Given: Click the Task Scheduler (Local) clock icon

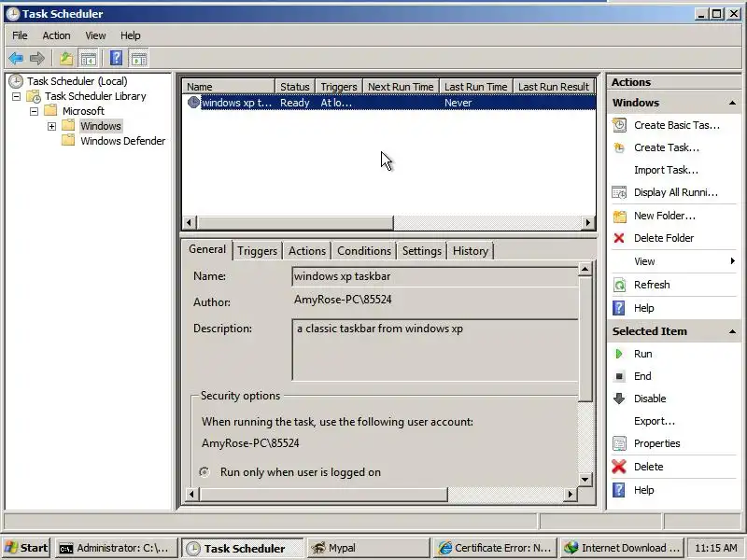Looking at the screenshot, I should click(16, 81).
